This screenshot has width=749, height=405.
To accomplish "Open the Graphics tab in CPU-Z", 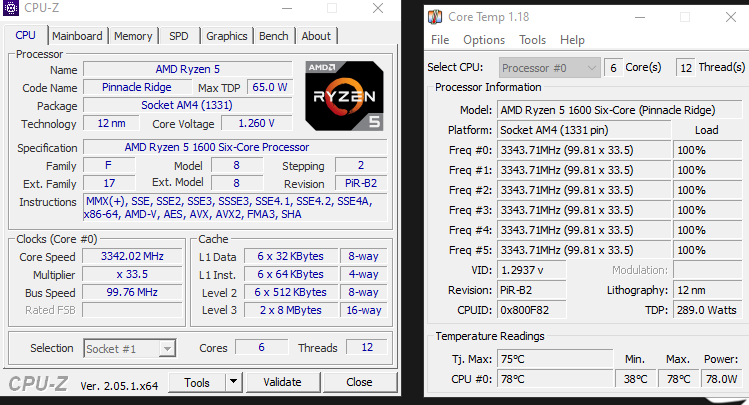I will [x=226, y=36].
